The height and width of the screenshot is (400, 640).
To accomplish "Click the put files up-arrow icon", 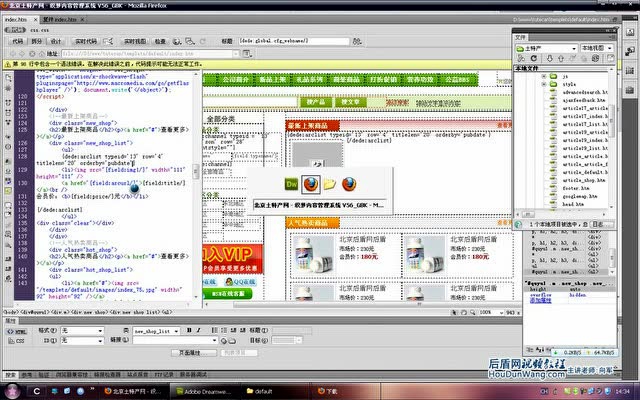I will click(561, 59).
